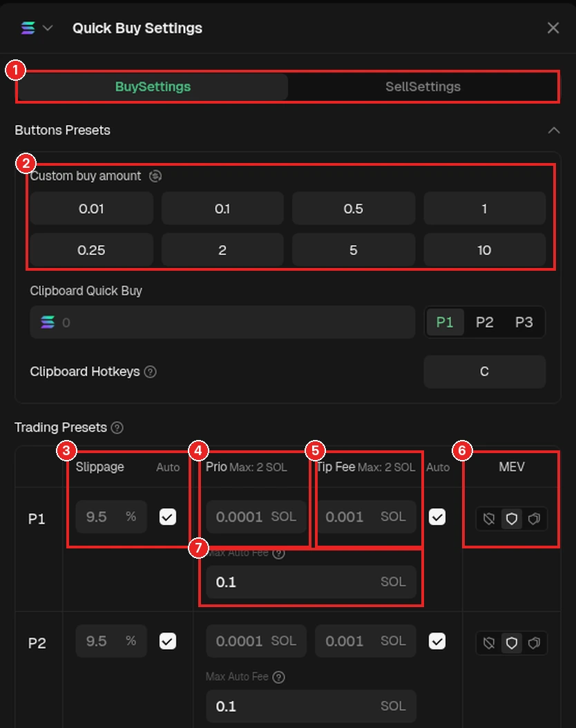
Task: Edit the 0.01 buy amount preset
Action: (91, 209)
